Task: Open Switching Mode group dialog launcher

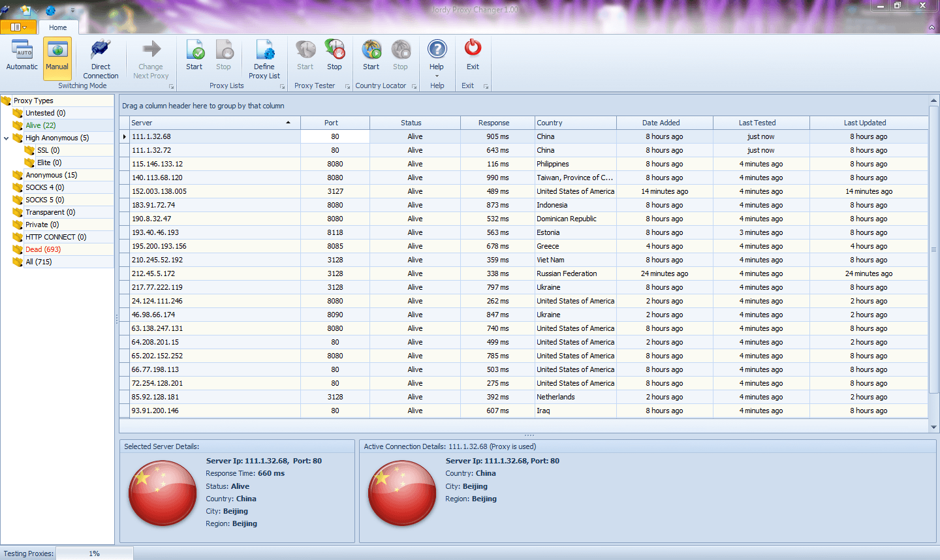Action: coord(172,86)
